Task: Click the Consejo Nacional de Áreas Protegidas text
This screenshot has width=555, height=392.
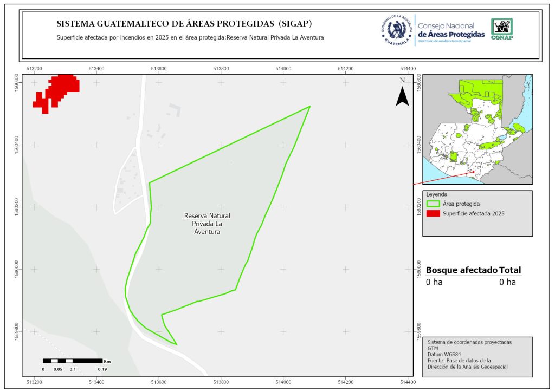Action: coord(451,30)
